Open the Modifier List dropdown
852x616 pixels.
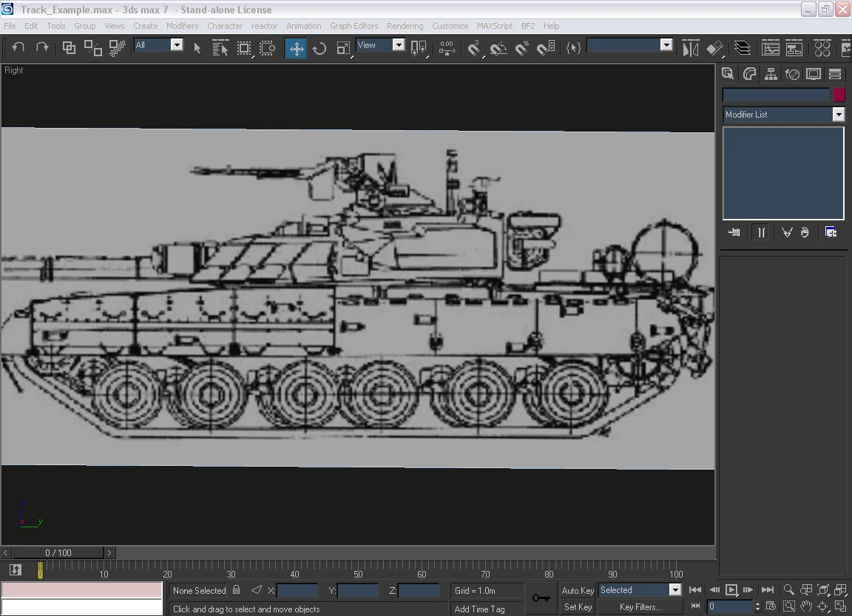click(838, 115)
